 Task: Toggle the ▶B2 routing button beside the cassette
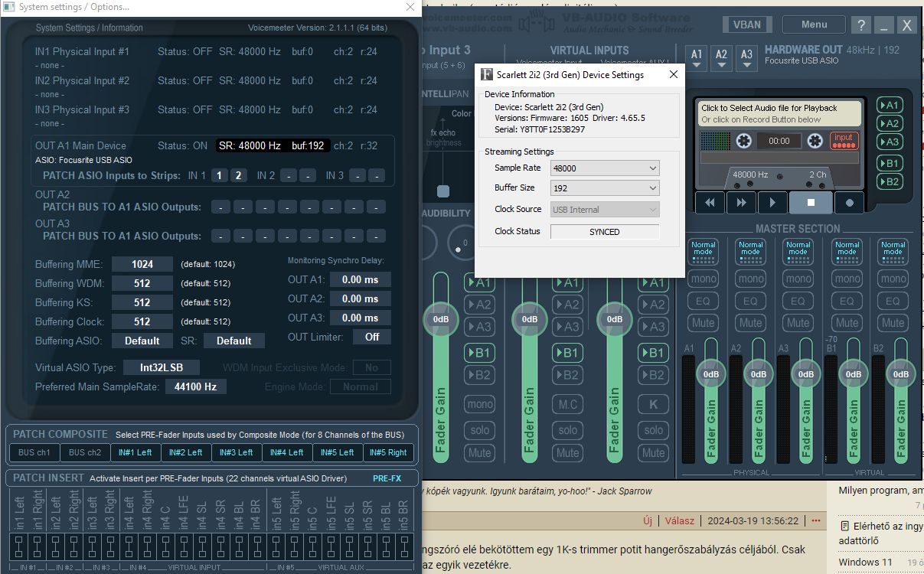pos(890,181)
